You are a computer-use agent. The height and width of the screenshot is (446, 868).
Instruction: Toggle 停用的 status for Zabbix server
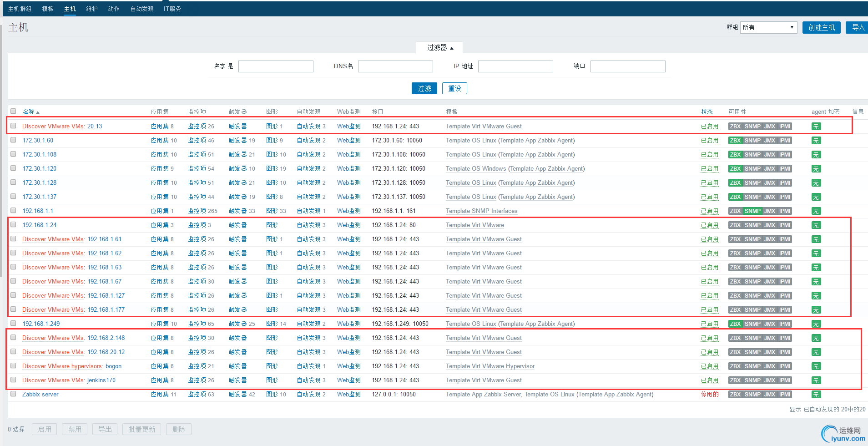710,394
